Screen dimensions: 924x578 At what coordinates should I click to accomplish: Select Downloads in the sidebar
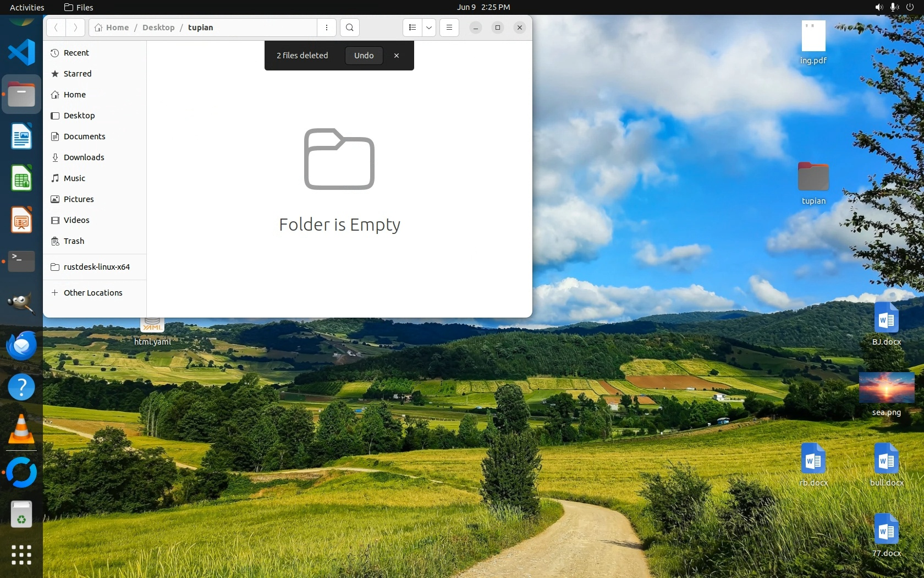(x=84, y=157)
